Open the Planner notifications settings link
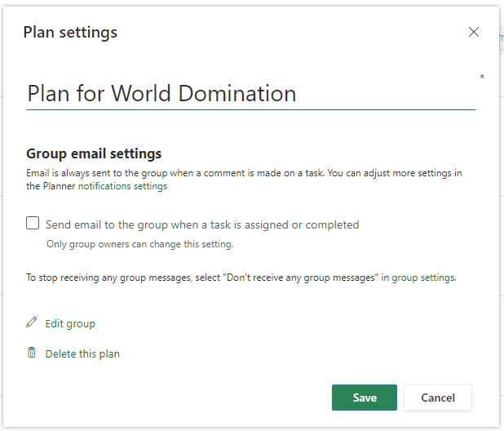504x431 pixels. tap(122, 186)
